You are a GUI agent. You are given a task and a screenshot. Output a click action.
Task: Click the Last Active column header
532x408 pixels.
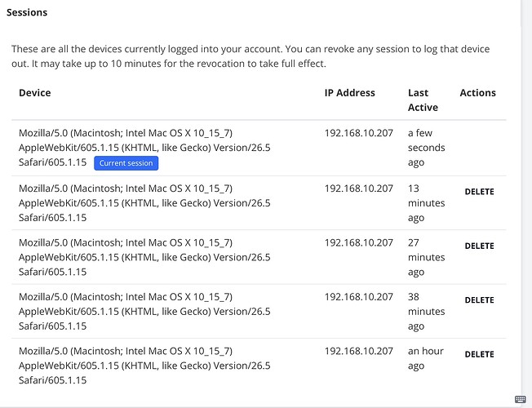(423, 100)
